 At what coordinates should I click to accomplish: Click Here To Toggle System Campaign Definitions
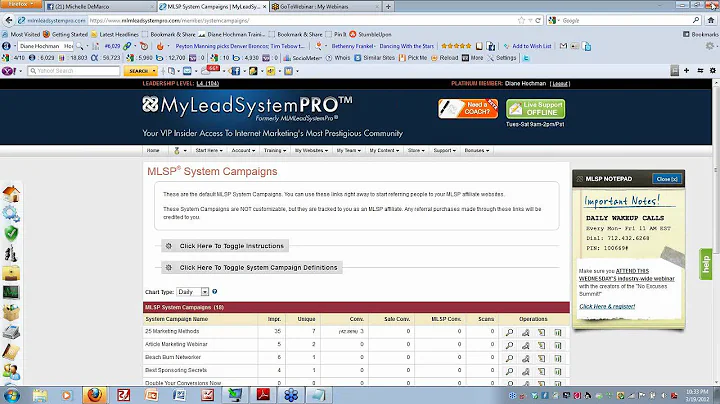[x=252, y=267]
